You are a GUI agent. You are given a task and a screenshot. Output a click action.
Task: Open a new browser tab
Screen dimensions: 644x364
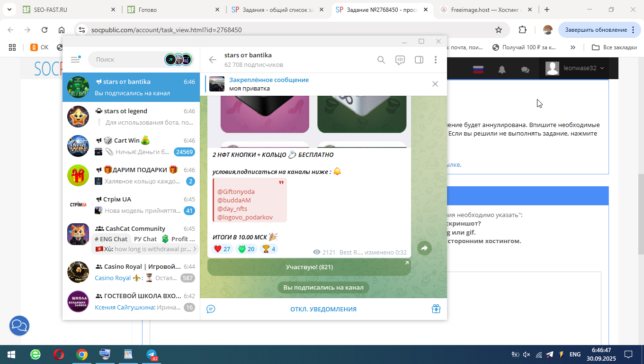[x=547, y=9]
